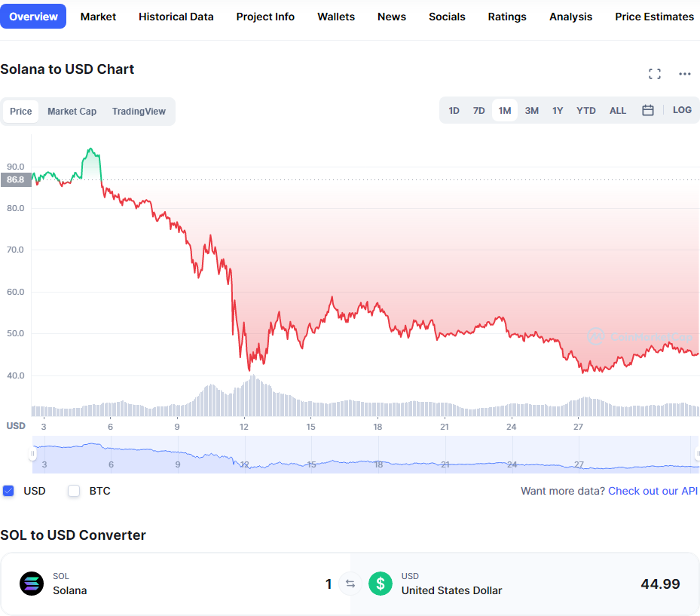Click date label 12 on main chart axis

pos(243,427)
